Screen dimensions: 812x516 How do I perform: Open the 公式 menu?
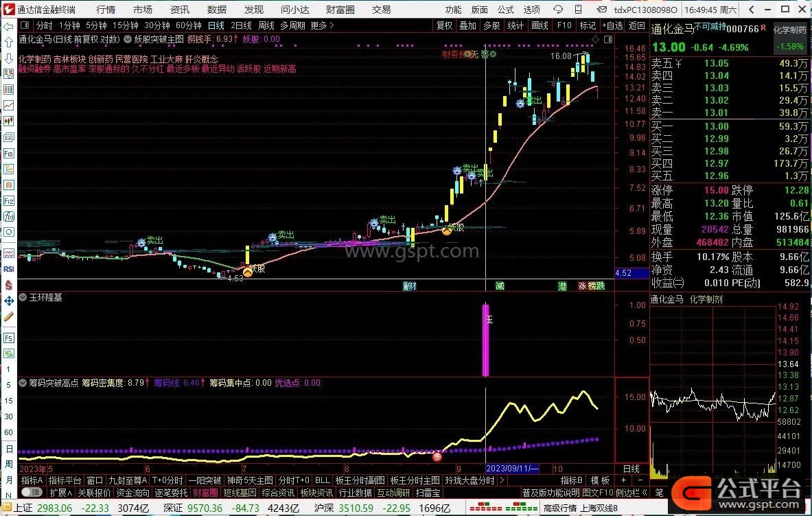click(505, 10)
